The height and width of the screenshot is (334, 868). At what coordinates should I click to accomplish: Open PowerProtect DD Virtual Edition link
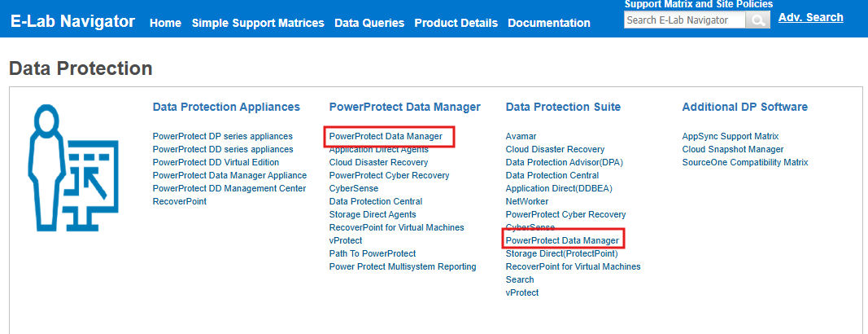pyautogui.click(x=216, y=162)
